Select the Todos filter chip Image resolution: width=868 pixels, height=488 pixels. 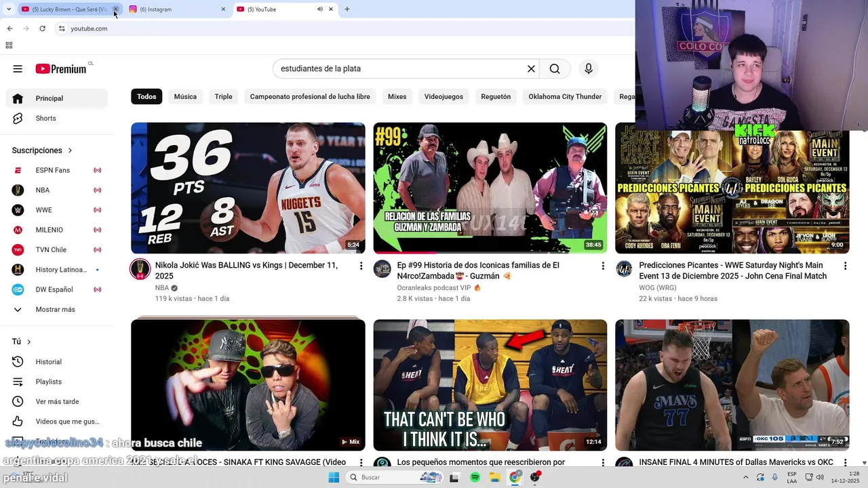click(x=146, y=96)
